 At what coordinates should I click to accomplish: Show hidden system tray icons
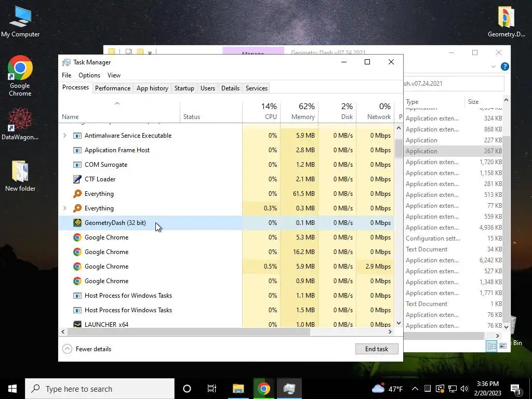[415, 389]
